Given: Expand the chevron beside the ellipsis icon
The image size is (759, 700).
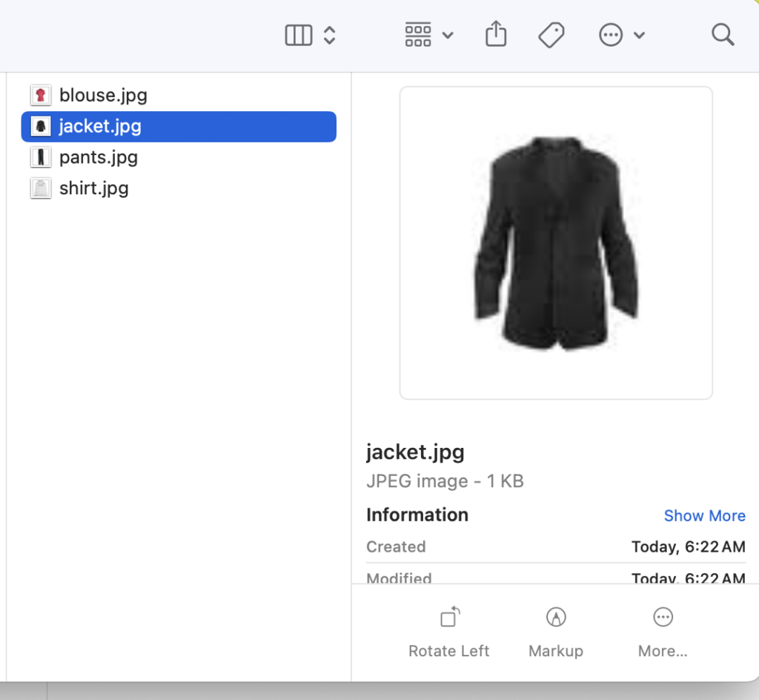Looking at the screenshot, I should [x=640, y=35].
